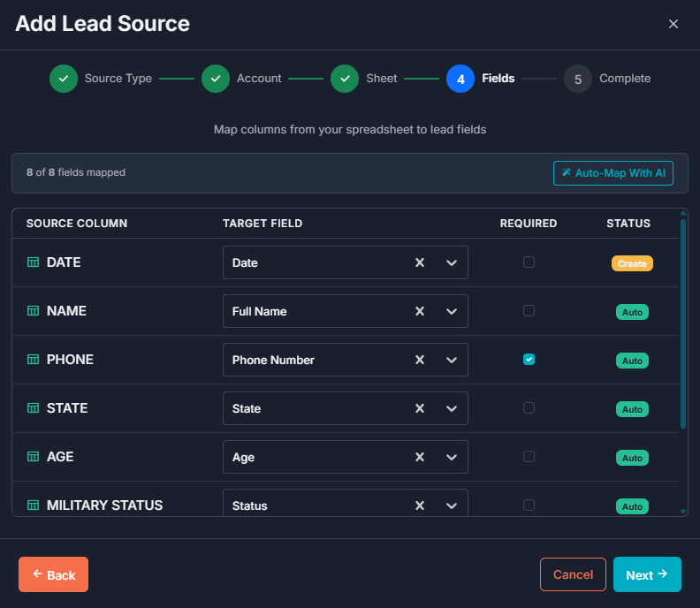Enable required checkbox for STATE row

[x=529, y=407]
